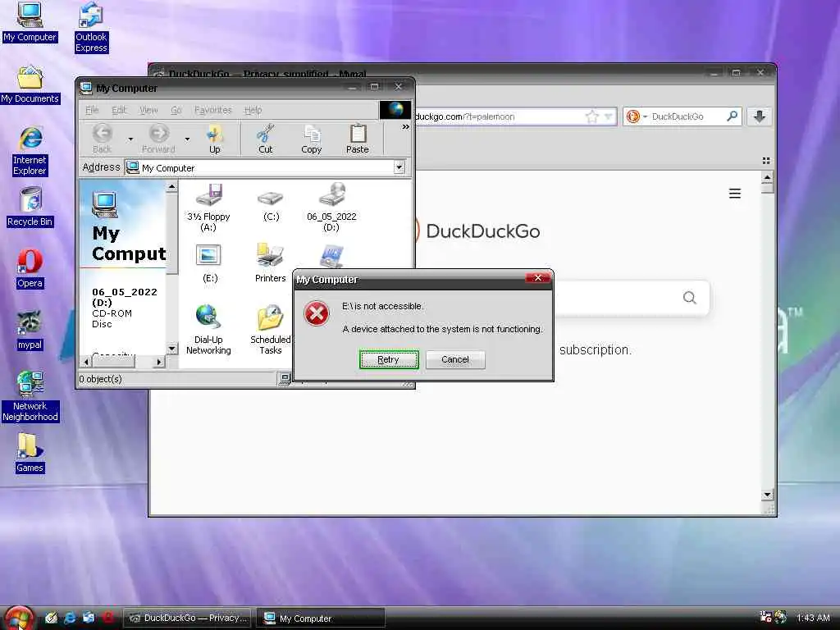
Task: Click the browser scrollbar down arrow
Action: (767, 495)
